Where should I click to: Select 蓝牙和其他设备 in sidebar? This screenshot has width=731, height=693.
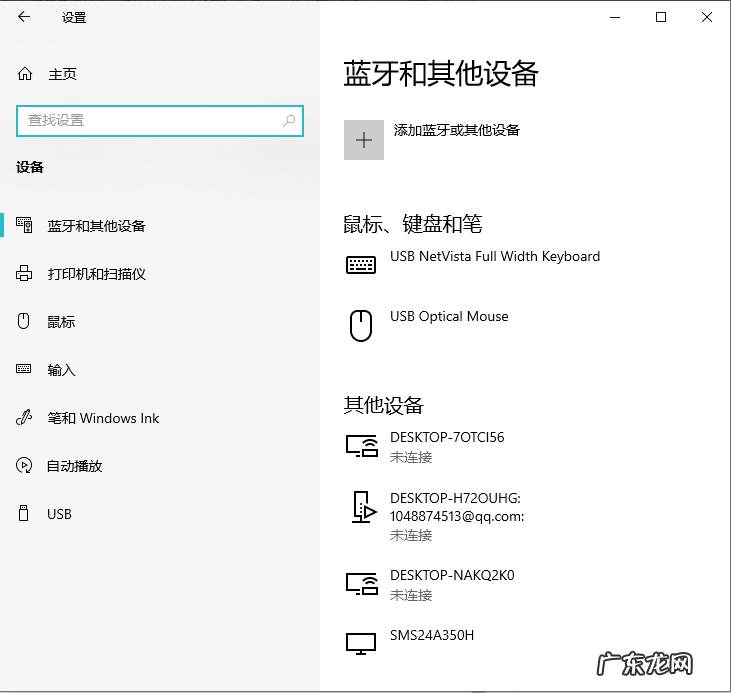(97, 226)
